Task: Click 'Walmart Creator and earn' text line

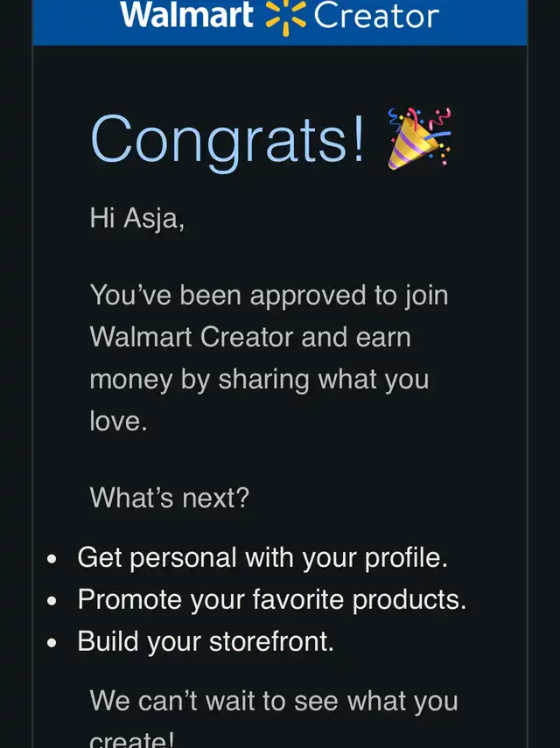Action: (x=250, y=338)
